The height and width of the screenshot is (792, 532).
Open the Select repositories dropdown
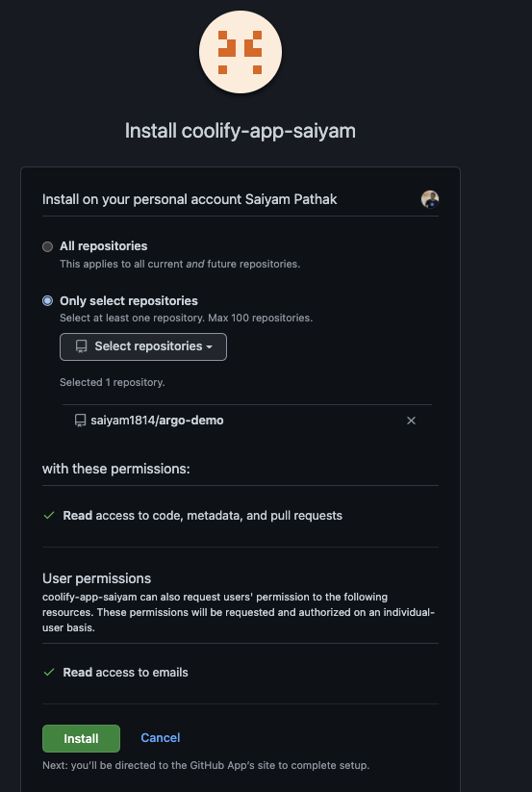[x=143, y=346]
